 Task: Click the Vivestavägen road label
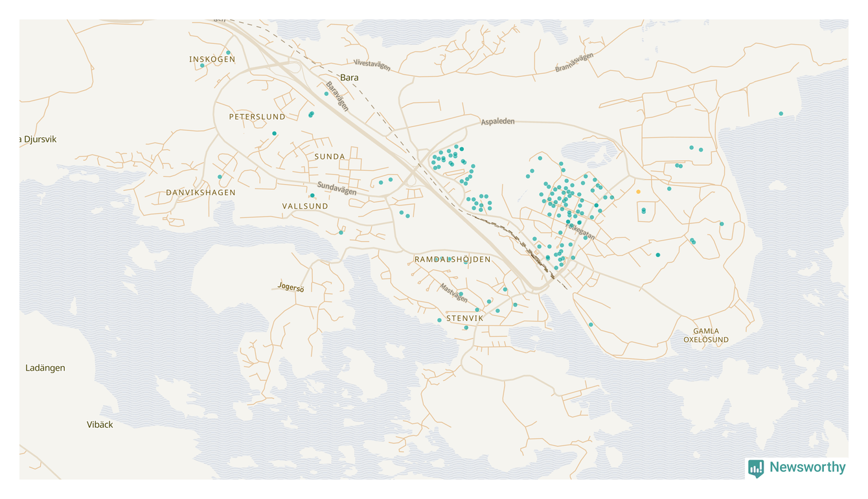click(x=372, y=65)
